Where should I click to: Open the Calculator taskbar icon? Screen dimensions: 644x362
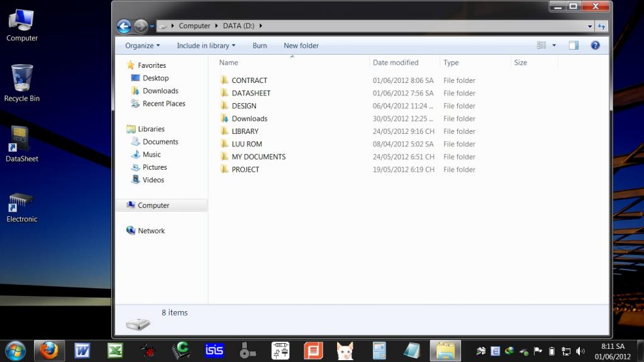tap(379, 351)
